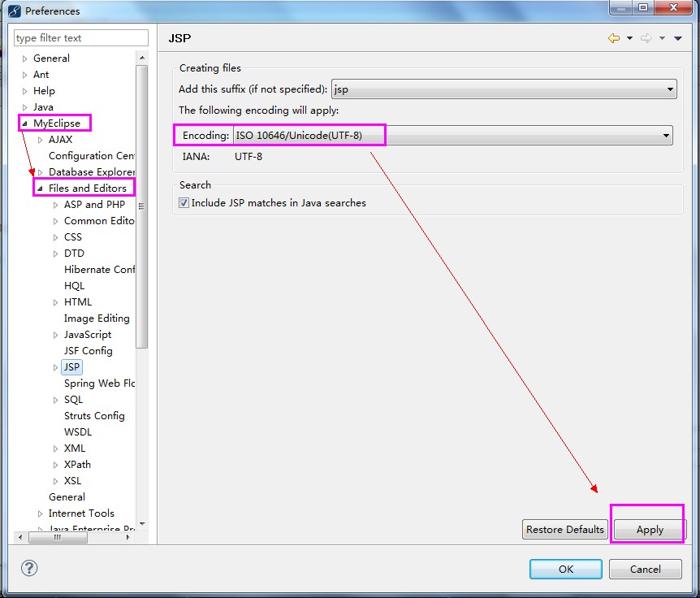This screenshot has height=598, width=700.
Task: Select the WSDL tree item
Action: click(x=78, y=432)
